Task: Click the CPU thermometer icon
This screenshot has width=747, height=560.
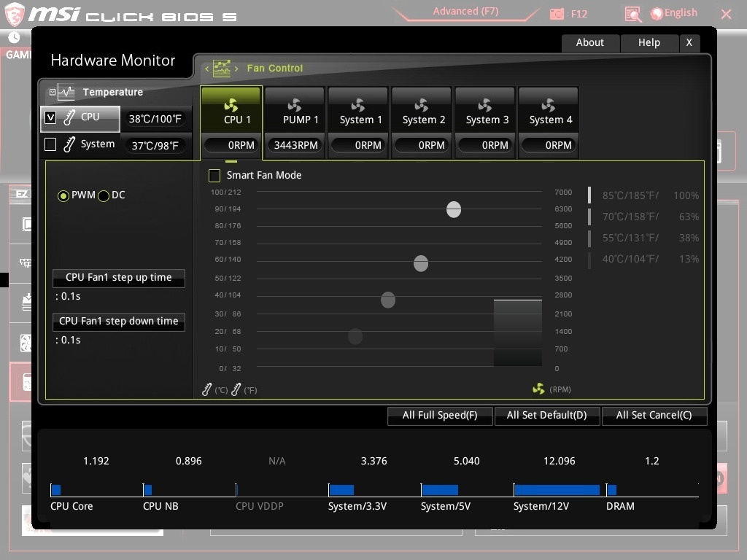Action: (x=69, y=117)
